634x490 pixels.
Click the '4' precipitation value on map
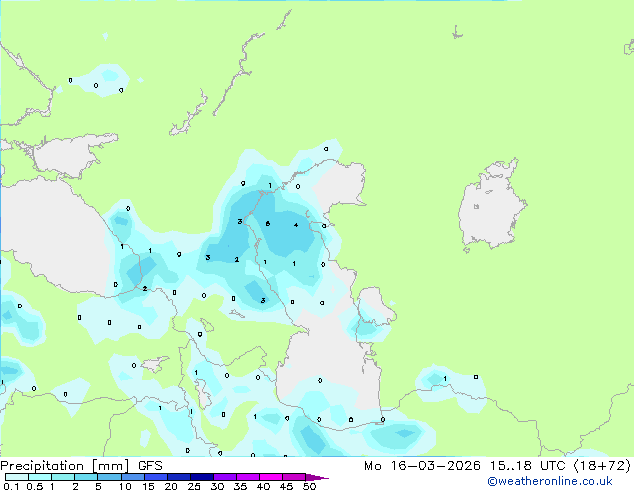(x=296, y=225)
